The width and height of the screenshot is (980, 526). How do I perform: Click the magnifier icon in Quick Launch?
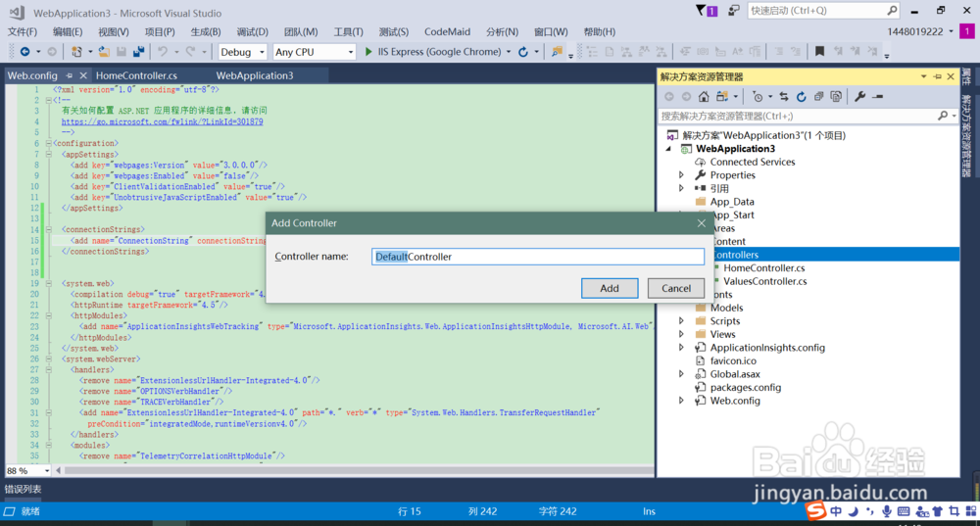(x=892, y=11)
